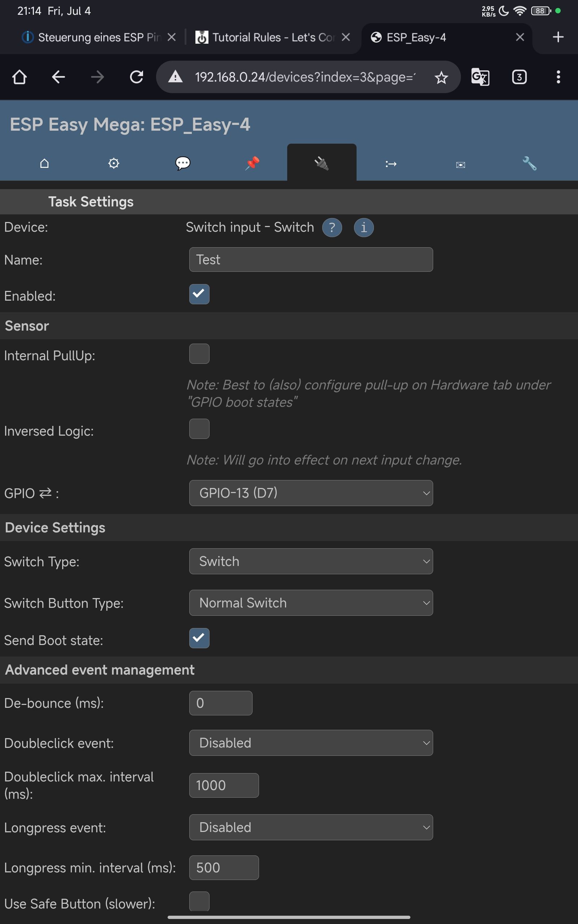Click the Device Settings heading

[x=55, y=527]
